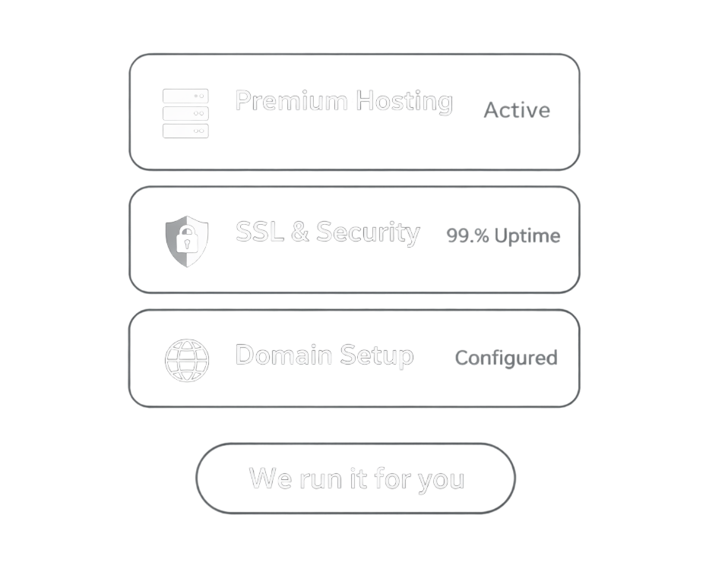The width and height of the screenshot is (728, 575).
Task: Open the Premium Hosting title
Action: [x=344, y=101]
